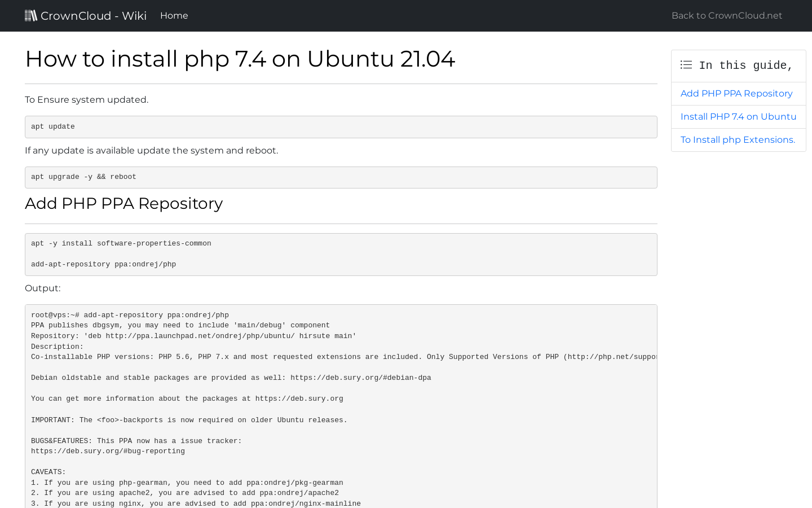Follow the "Back to CrownCloud.net" link
The height and width of the screenshot is (508, 812).
pyautogui.click(x=726, y=15)
